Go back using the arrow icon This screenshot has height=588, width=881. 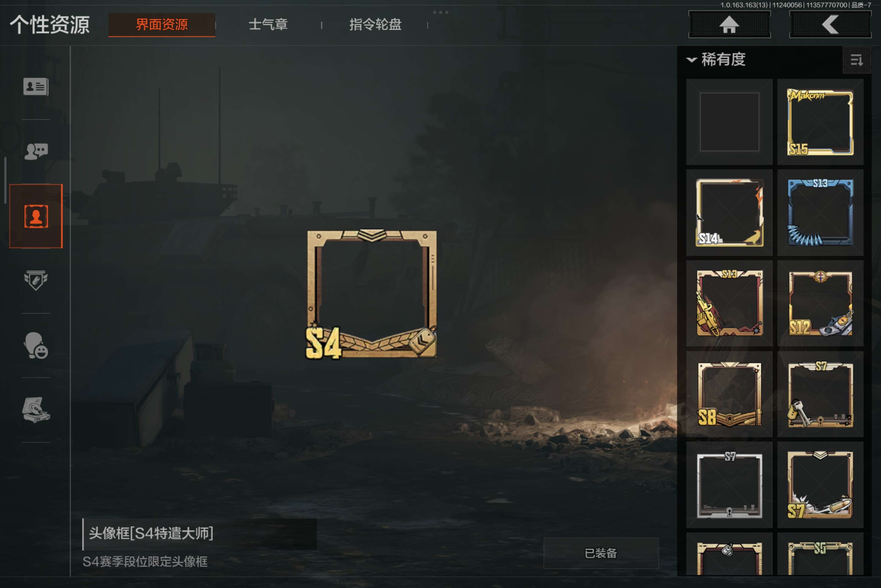point(830,24)
